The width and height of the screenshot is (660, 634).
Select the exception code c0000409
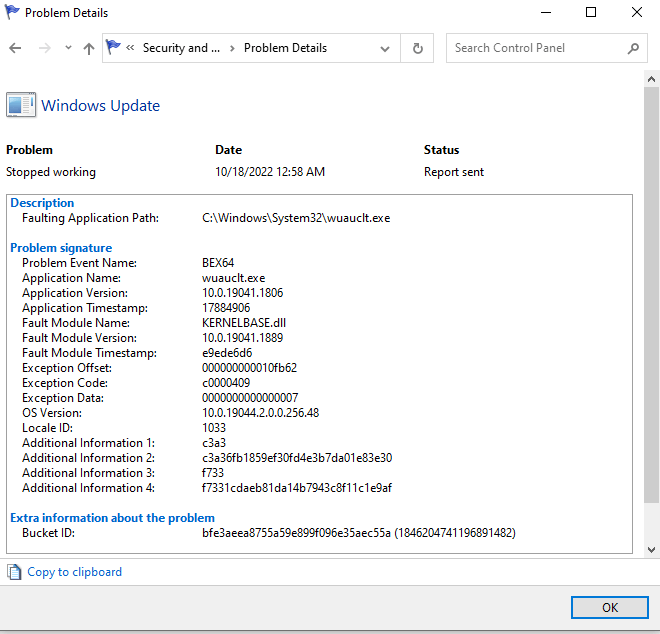226,383
